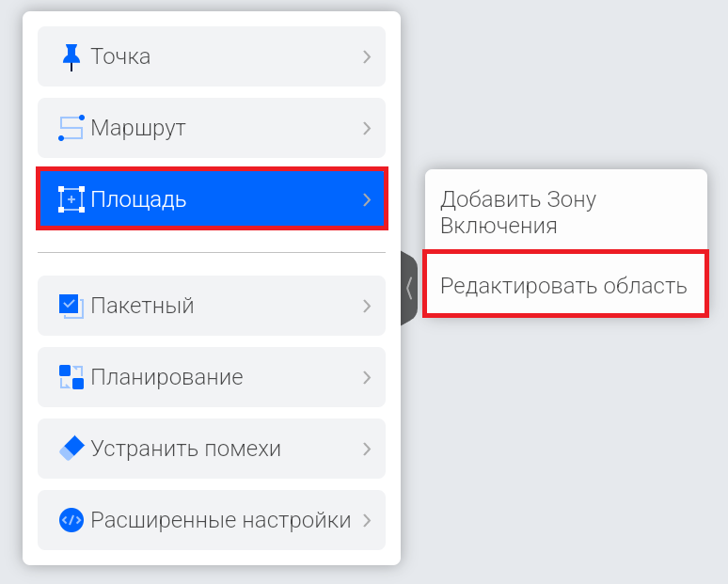728x584 pixels.
Task: Click the route icon beside Маршрут
Action: (71, 128)
